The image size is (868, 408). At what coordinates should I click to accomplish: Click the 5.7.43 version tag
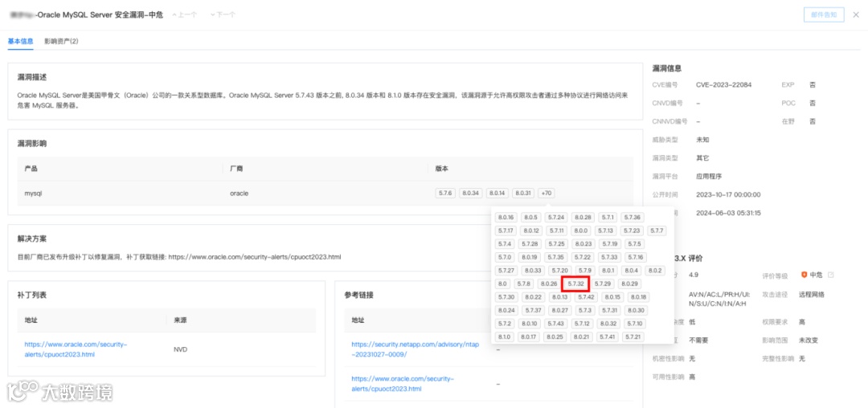coord(555,324)
